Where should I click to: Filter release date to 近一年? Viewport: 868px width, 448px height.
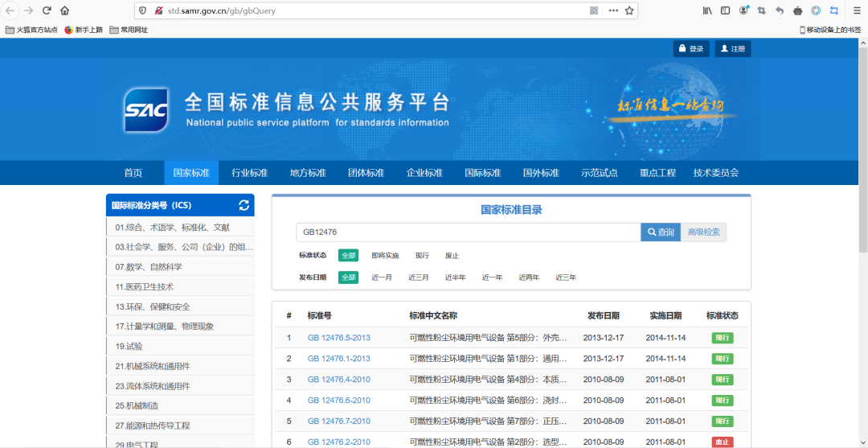[x=492, y=277]
